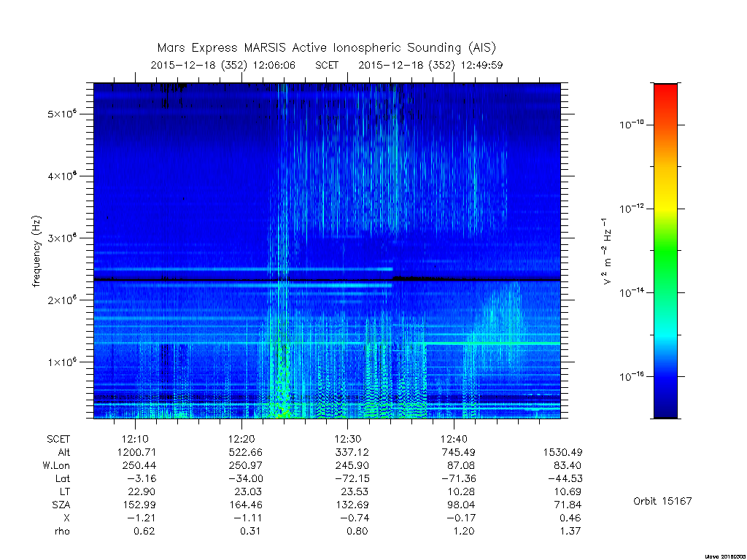The width and height of the screenshot is (747, 560).
Task: Click the 5×10^6 frequency axis label
Action: [62, 114]
